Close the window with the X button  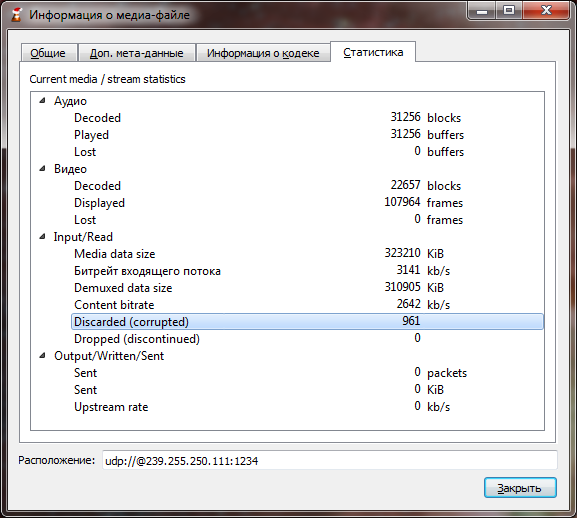[x=546, y=11]
